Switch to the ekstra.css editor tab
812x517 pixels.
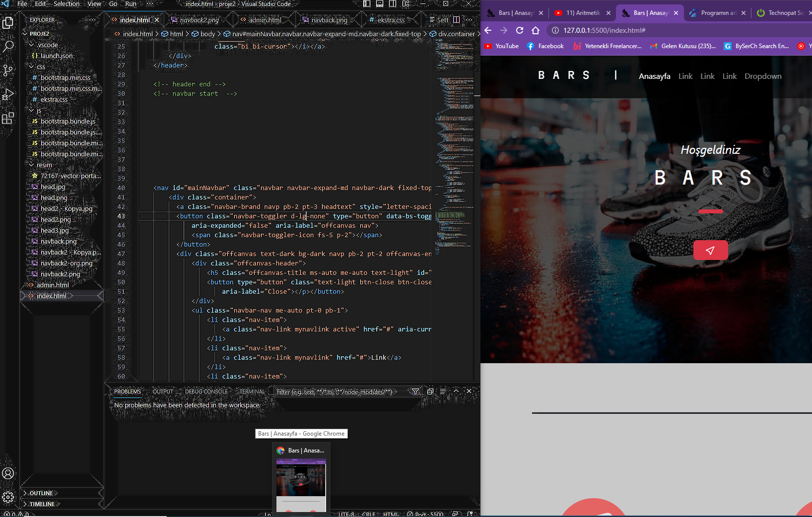tap(390, 20)
